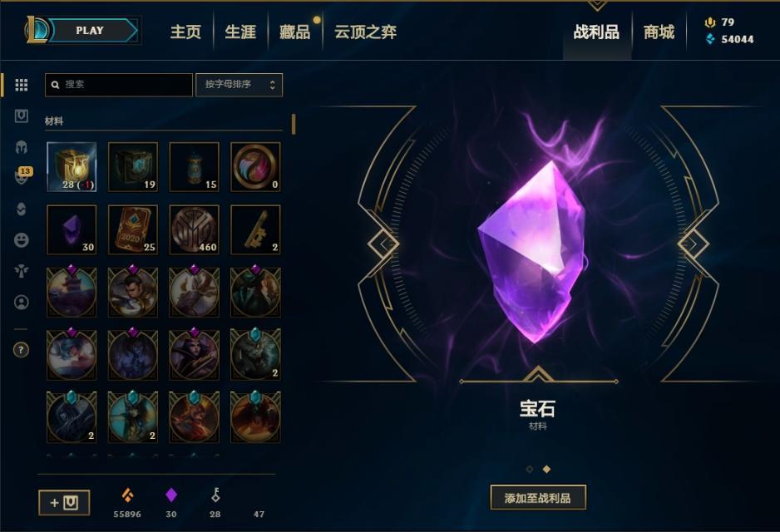Select the first carousel page dot
This screenshot has height=532, width=780.
tap(529, 470)
